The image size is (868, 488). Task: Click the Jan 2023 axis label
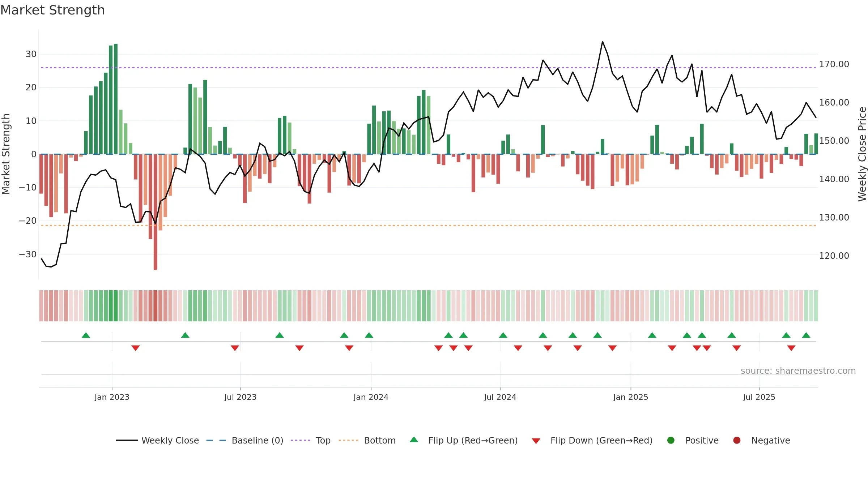(x=112, y=397)
